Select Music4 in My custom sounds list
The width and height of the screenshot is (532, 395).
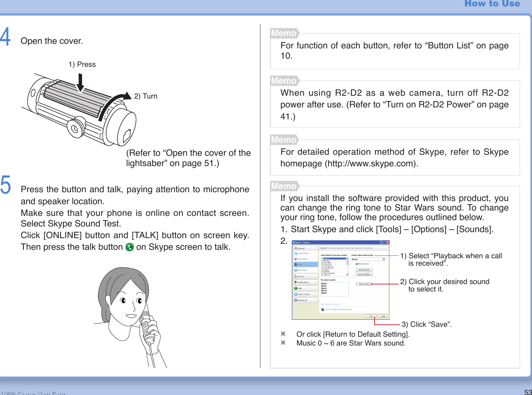coord(324,293)
